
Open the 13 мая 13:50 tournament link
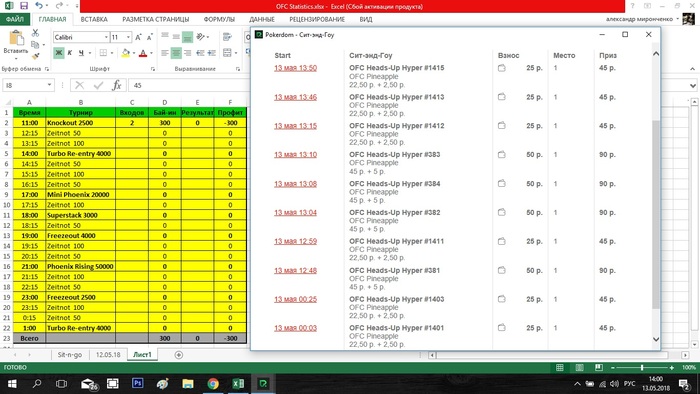[295, 68]
